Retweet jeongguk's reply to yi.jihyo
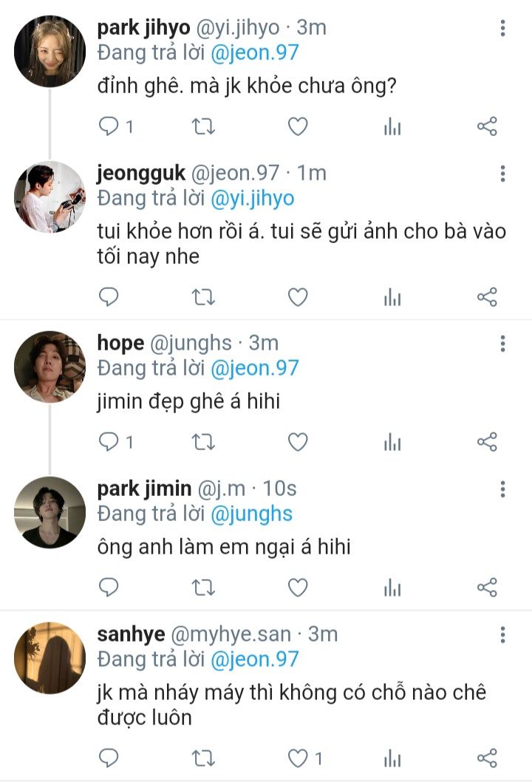 (202, 297)
